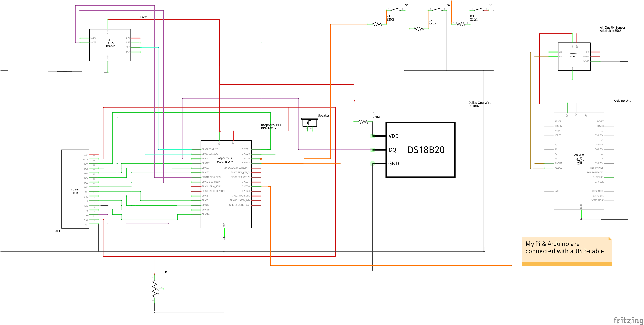644x325 pixels.
Task: Select the USB-cable sticky note
Action: click(567, 251)
